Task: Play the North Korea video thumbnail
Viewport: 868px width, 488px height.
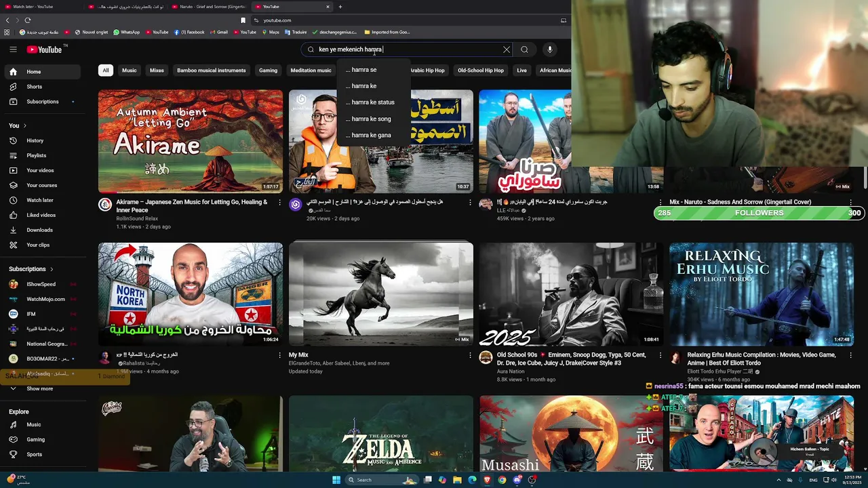Action: (191, 294)
